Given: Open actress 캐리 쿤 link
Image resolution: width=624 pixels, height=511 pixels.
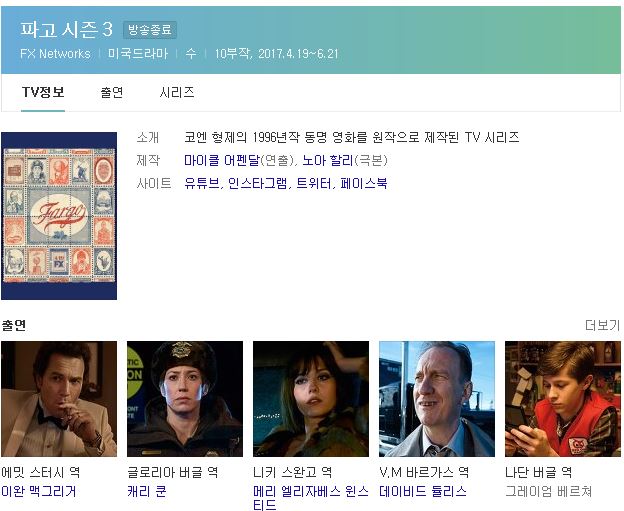Looking at the screenshot, I should pyautogui.click(x=147, y=491).
